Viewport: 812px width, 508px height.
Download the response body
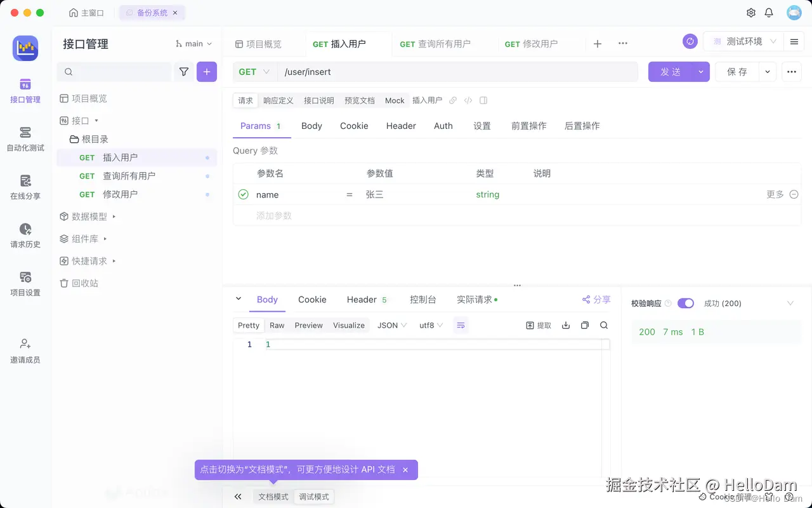point(565,325)
